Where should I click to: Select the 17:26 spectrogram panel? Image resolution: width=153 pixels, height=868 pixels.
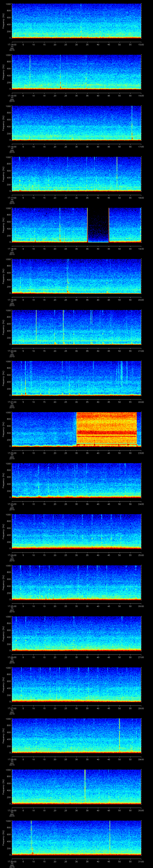[76, 633]
